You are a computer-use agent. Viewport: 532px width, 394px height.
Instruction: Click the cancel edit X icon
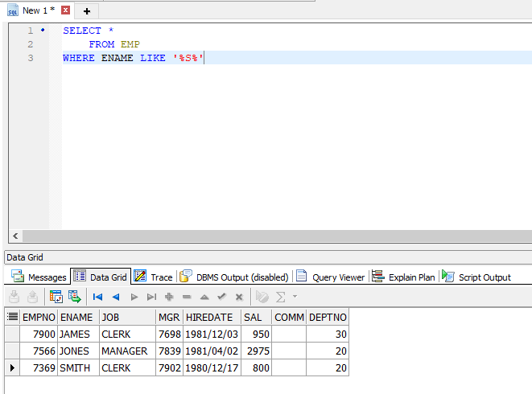[239, 297]
